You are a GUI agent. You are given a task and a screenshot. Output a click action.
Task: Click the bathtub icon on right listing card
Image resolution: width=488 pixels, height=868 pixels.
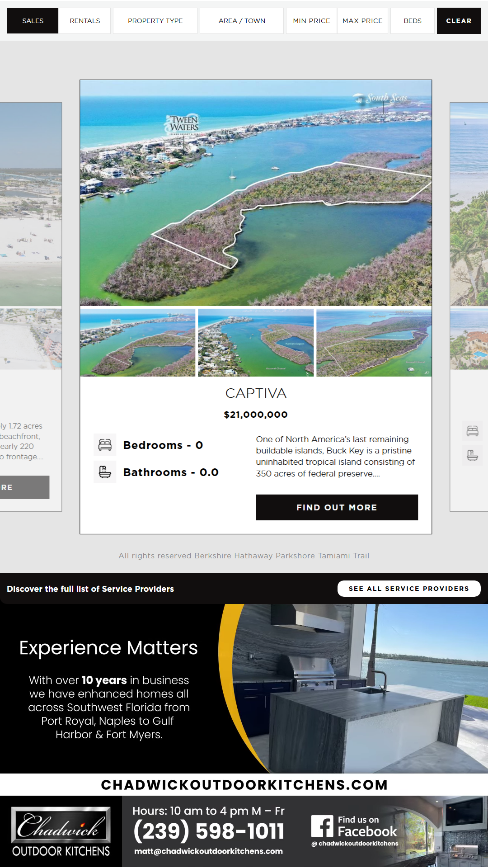click(x=472, y=455)
